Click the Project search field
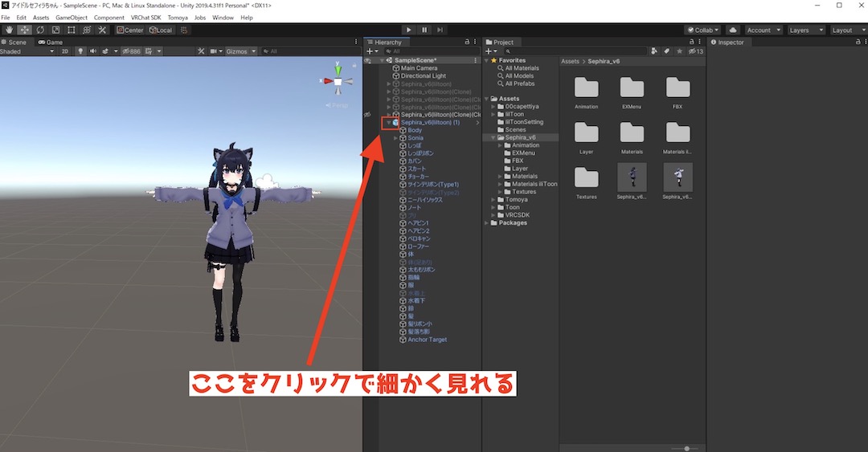The height and width of the screenshot is (452, 868). [x=574, y=51]
